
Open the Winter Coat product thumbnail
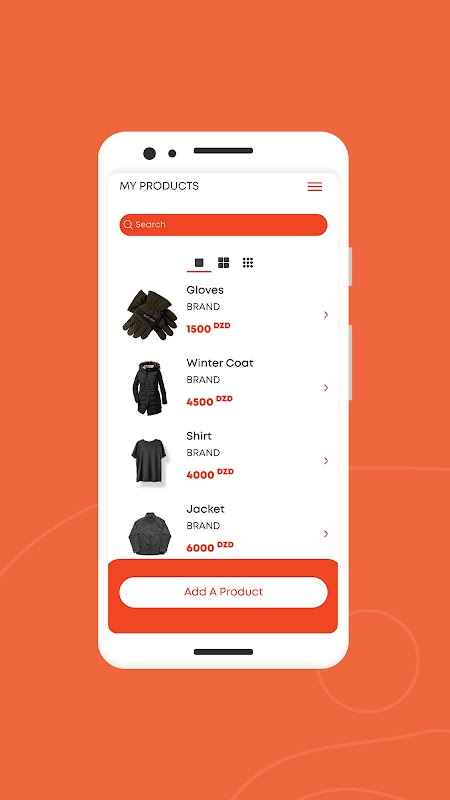coord(150,388)
